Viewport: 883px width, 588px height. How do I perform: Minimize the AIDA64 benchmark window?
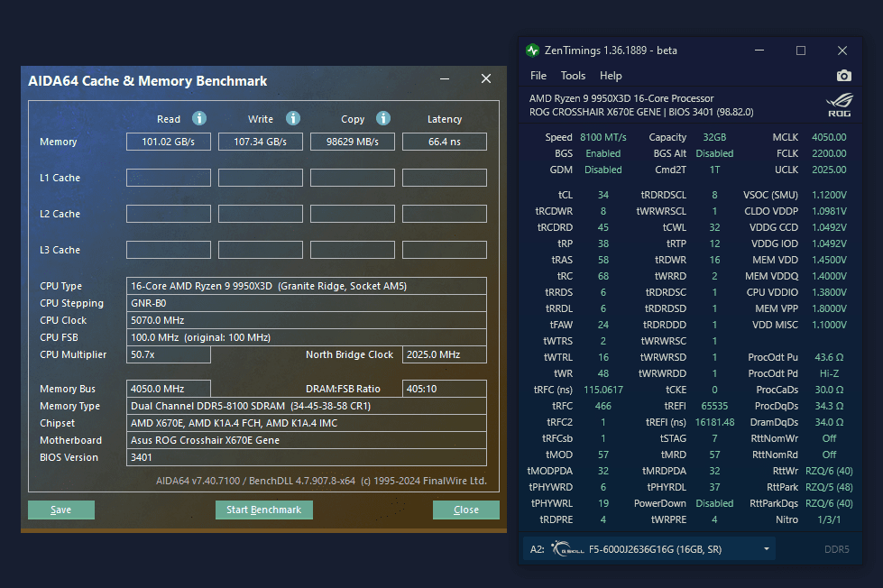click(x=445, y=78)
